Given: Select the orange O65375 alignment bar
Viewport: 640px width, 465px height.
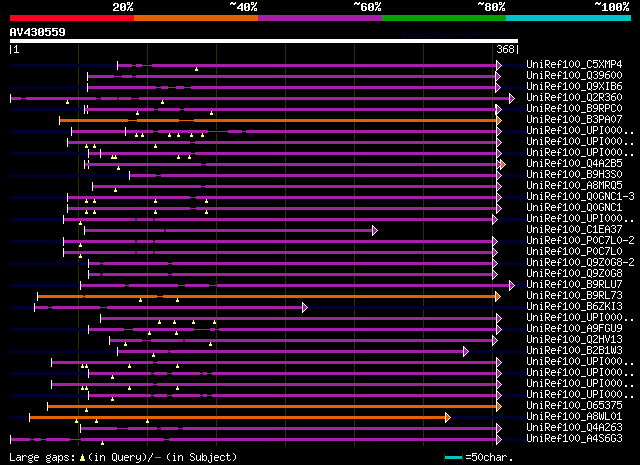Looking at the screenshot, I should pos(272,407).
